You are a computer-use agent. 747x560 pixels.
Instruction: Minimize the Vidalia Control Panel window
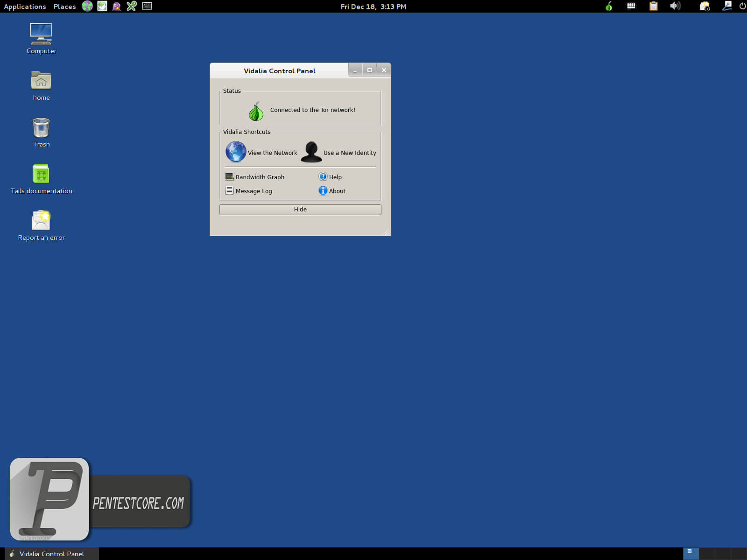pos(355,70)
